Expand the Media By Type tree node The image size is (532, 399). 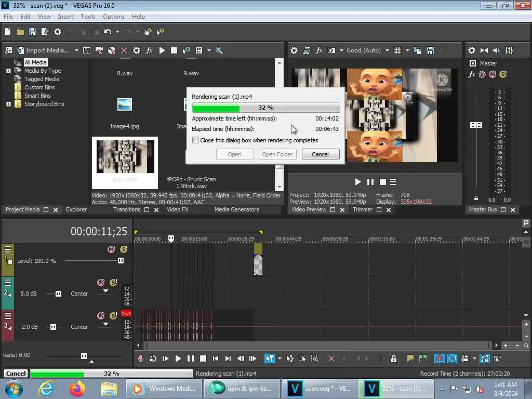click(8, 71)
